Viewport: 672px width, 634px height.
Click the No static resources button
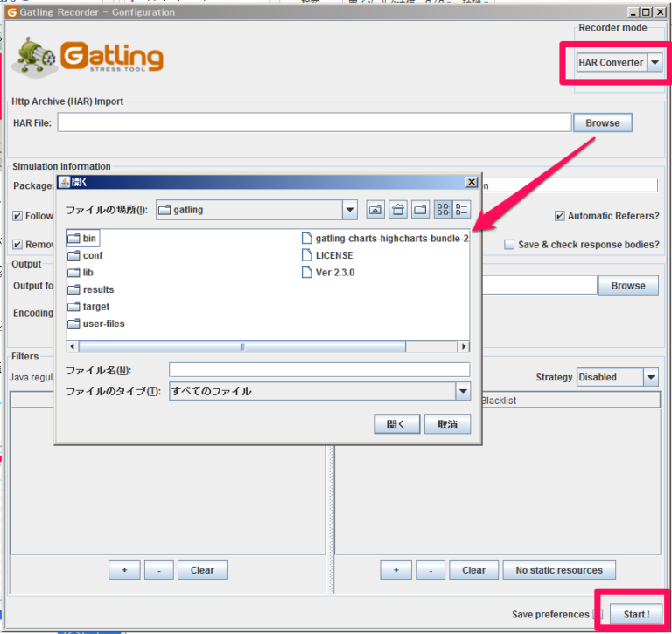point(558,570)
